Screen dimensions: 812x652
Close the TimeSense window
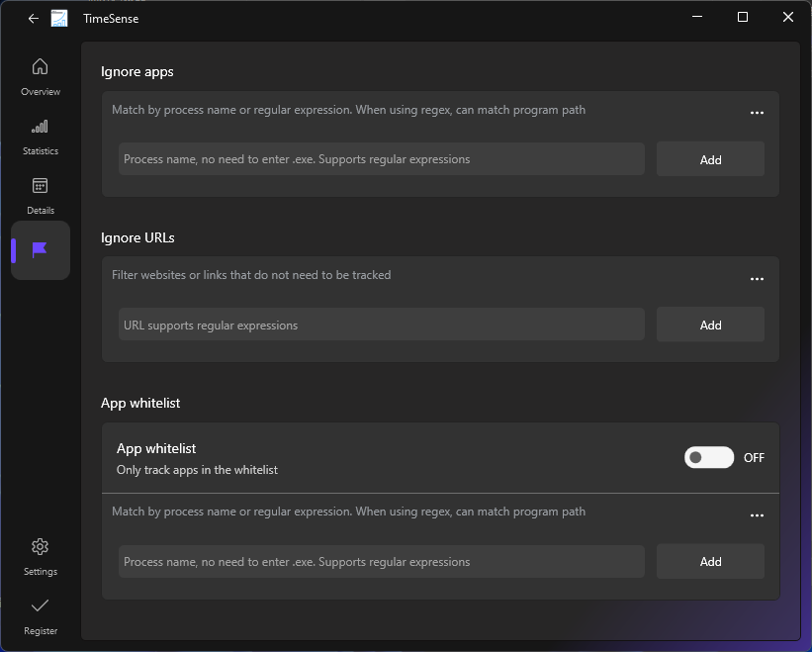pyautogui.click(x=787, y=17)
